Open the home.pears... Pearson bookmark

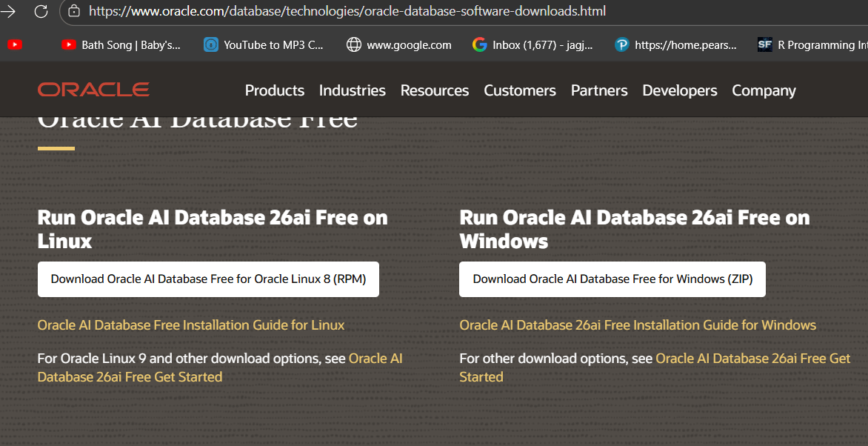(675, 45)
